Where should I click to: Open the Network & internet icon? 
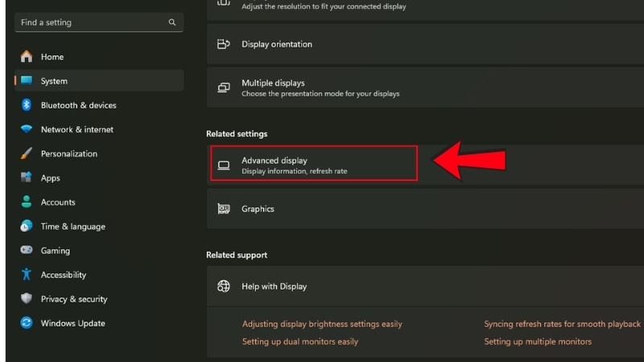pos(27,130)
